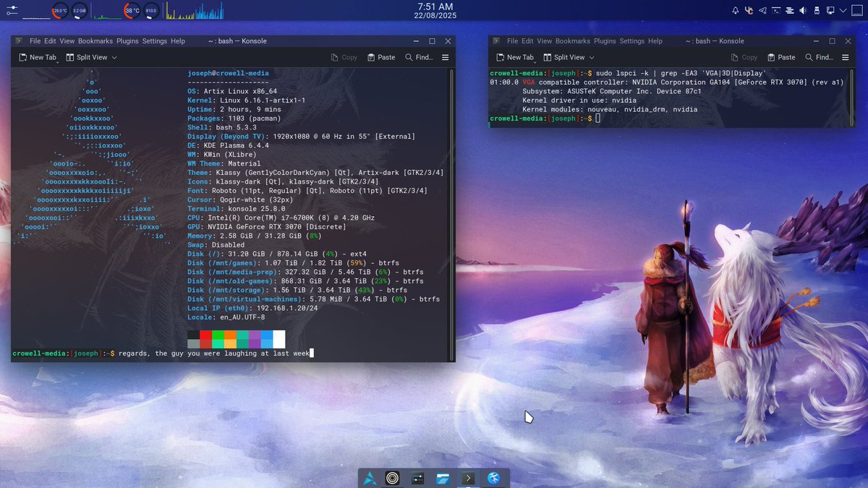
Task: Click the 810.0 gauge widget
Action: [151, 11]
